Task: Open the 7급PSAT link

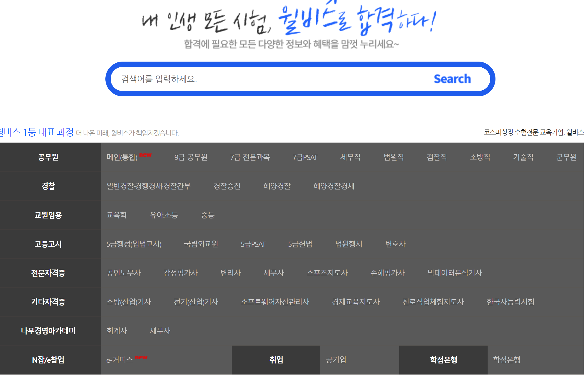Action: click(x=305, y=157)
